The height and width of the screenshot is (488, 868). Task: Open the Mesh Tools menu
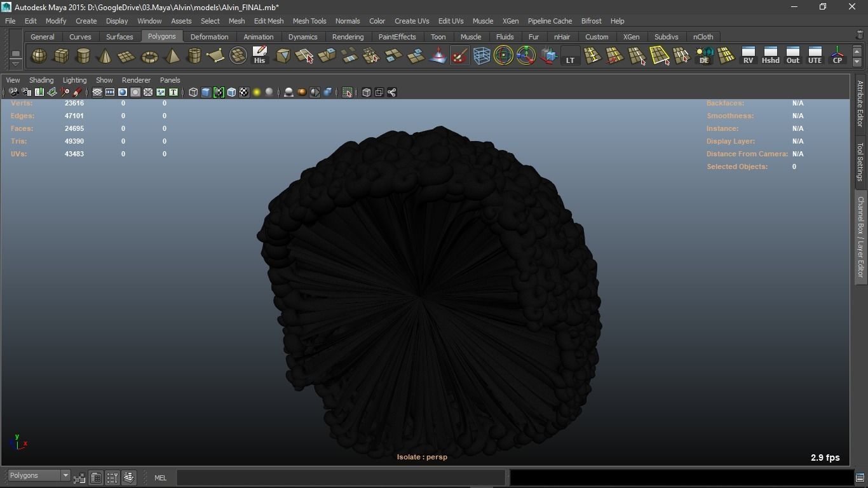[309, 21]
